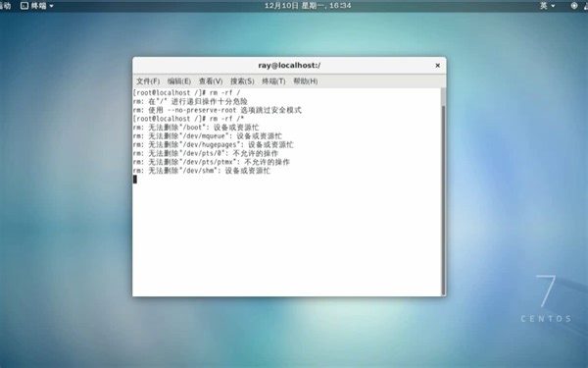Click the '/dev/hugepages' error line

(213, 144)
